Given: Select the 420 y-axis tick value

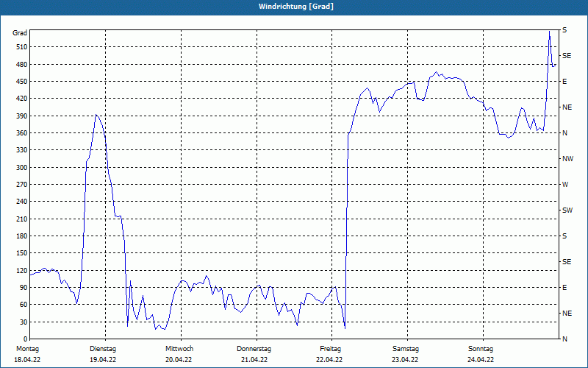Looking at the screenshot, I should 22,99.
